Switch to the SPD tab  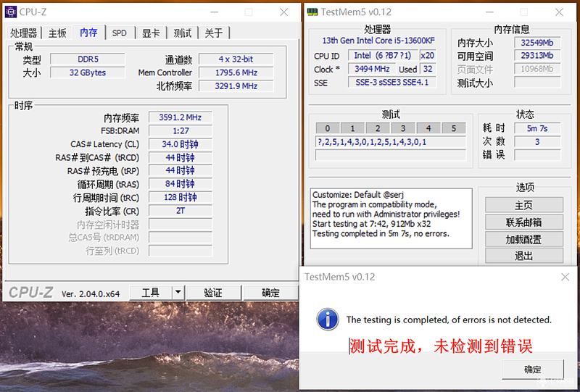click(x=119, y=33)
